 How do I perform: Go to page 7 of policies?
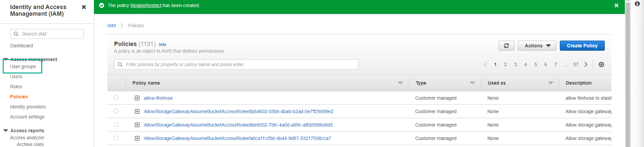556,64
